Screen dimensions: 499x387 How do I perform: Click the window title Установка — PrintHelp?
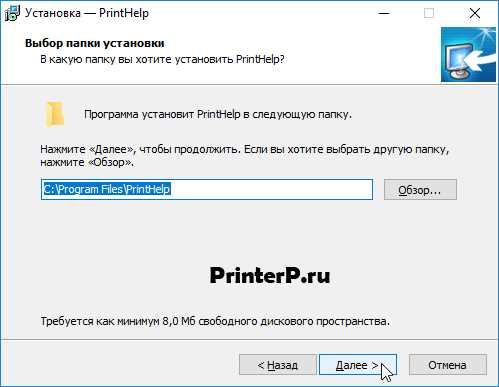[87, 13]
